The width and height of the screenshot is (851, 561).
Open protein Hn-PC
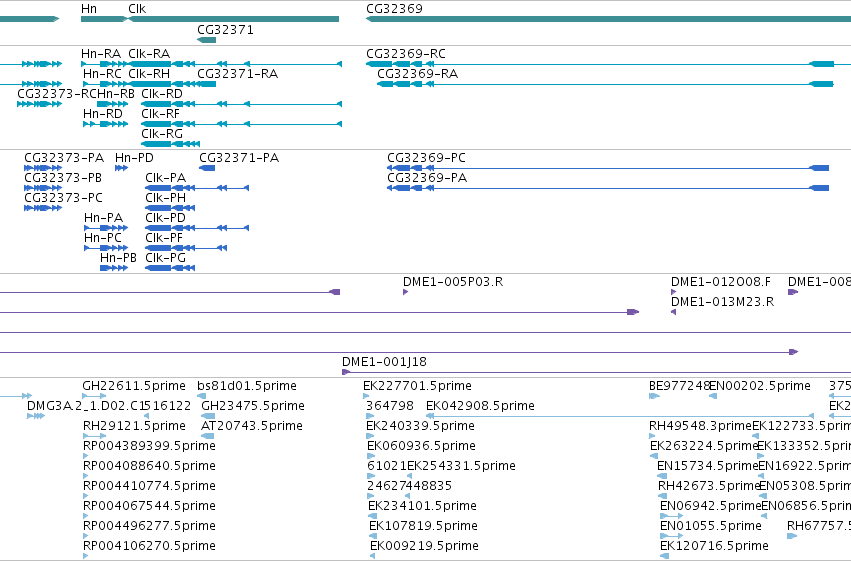(103, 238)
